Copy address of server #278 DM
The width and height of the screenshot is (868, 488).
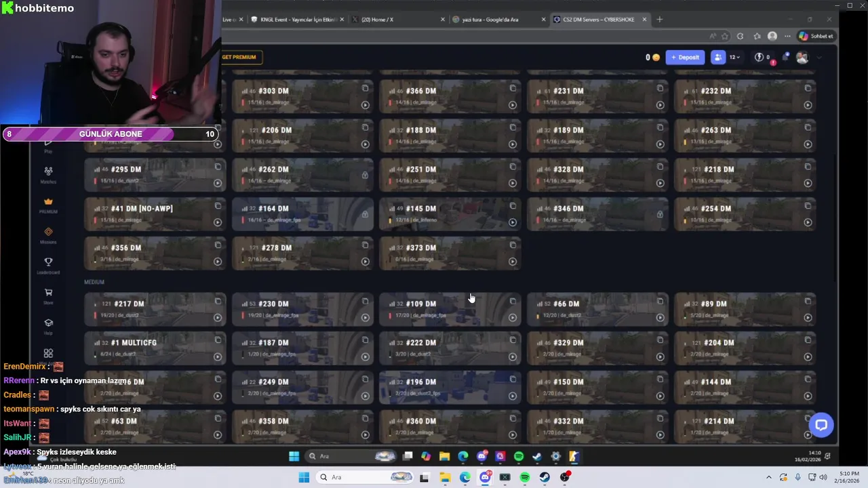tap(365, 245)
